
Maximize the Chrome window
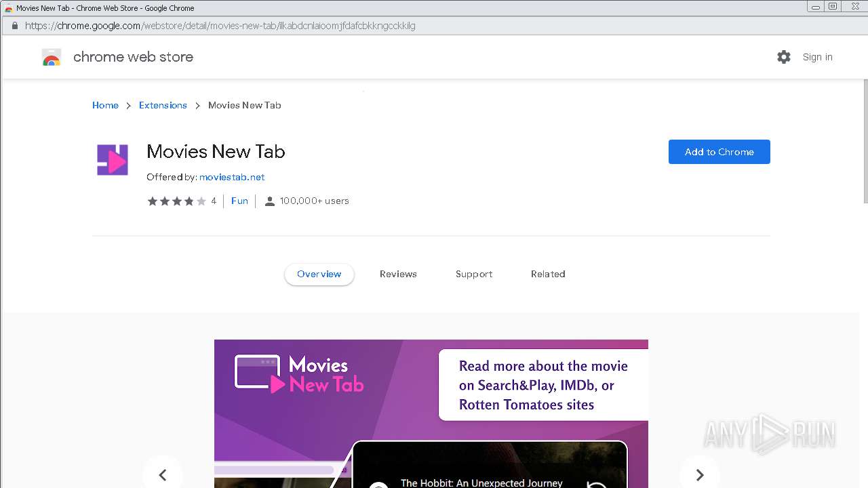pyautogui.click(x=833, y=7)
